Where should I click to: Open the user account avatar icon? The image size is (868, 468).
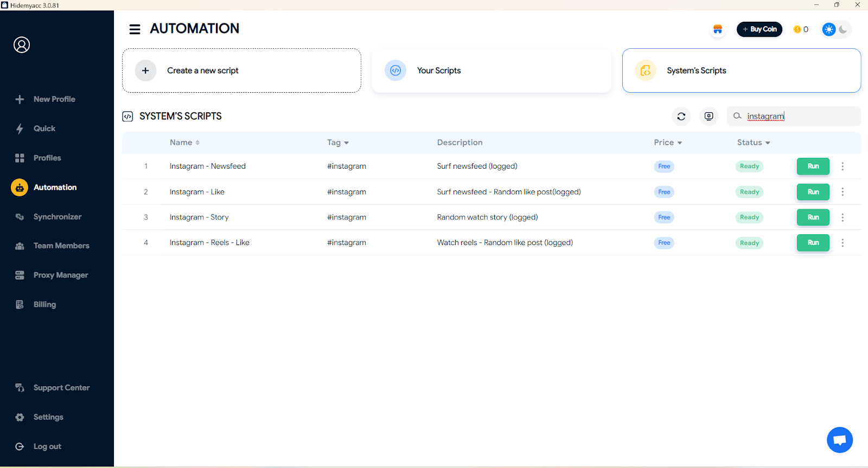22,45
